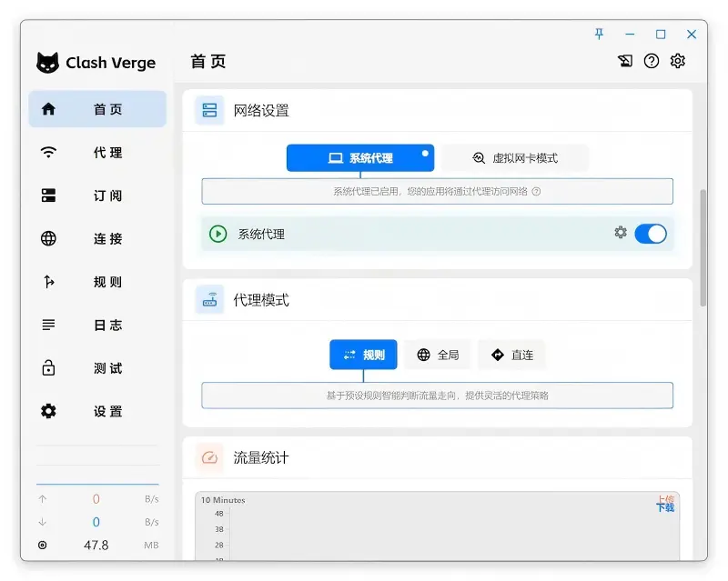Click the 流量统计 card title
The height and width of the screenshot is (581, 728).
pyautogui.click(x=261, y=457)
